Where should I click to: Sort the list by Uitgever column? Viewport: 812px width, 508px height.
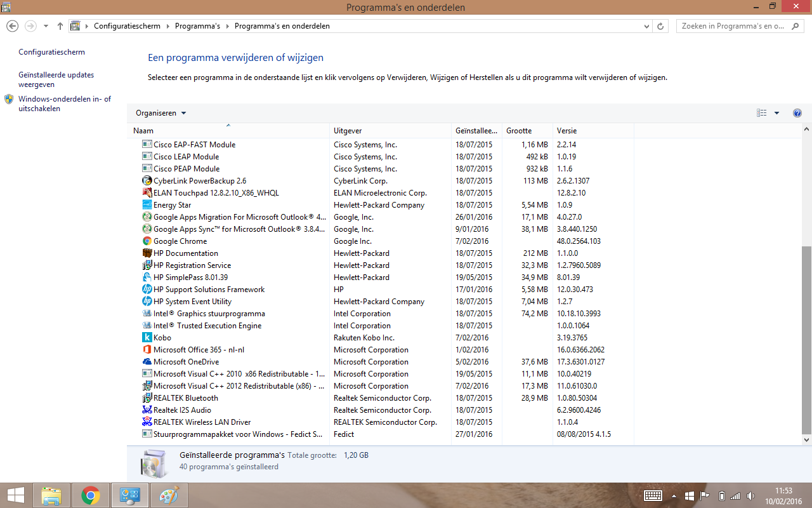(x=390, y=131)
